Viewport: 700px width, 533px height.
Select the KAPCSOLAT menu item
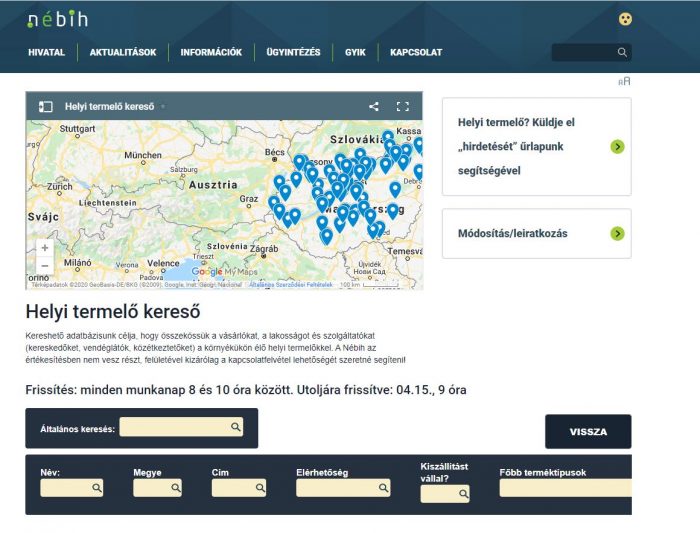tap(416, 53)
